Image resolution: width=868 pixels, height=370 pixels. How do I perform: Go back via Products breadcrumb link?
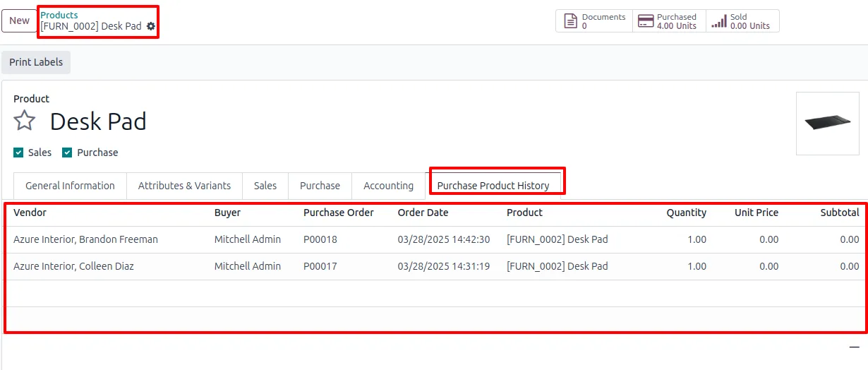[59, 15]
